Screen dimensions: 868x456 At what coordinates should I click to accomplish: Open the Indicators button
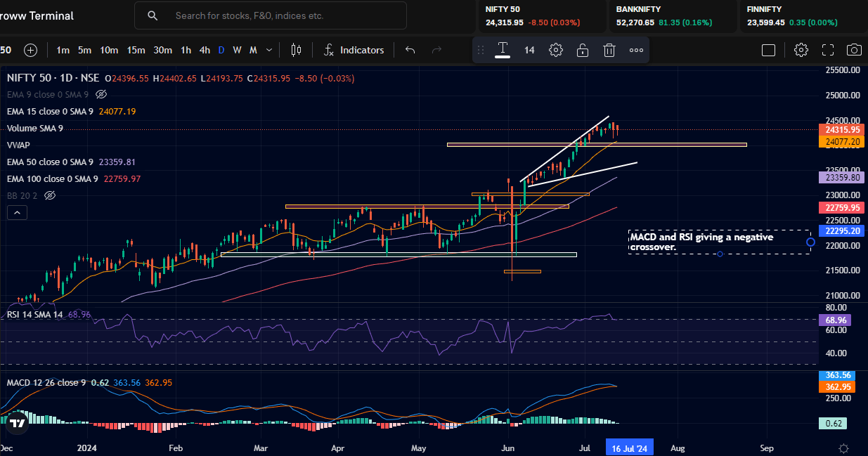click(x=354, y=50)
